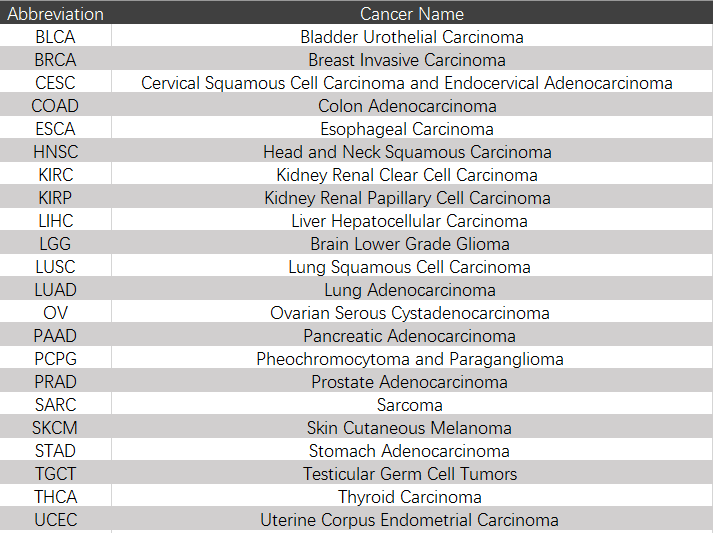Select the Sarcoma cell

pyautogui.click(x=411, y=405)
